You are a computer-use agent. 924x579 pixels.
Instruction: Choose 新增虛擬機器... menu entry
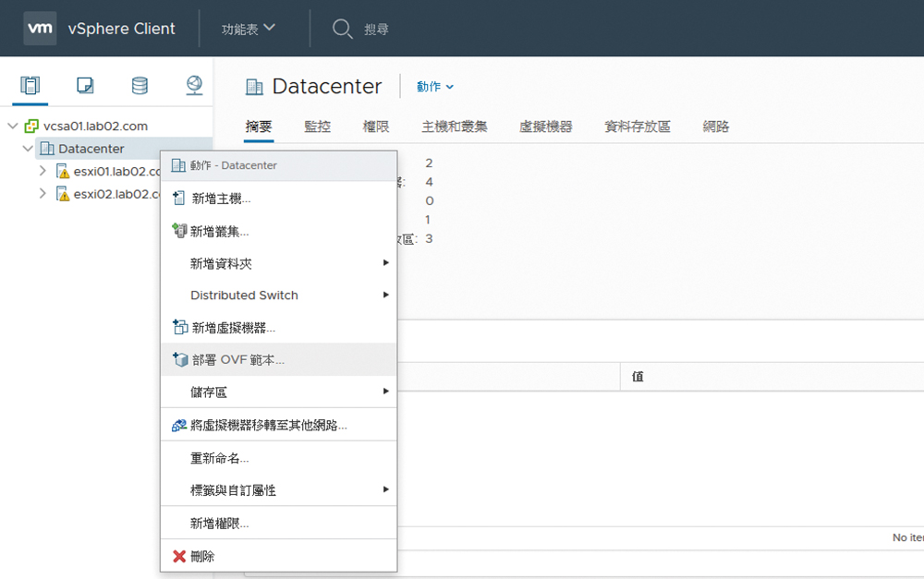pyautogui.click(x=278, y=328)
